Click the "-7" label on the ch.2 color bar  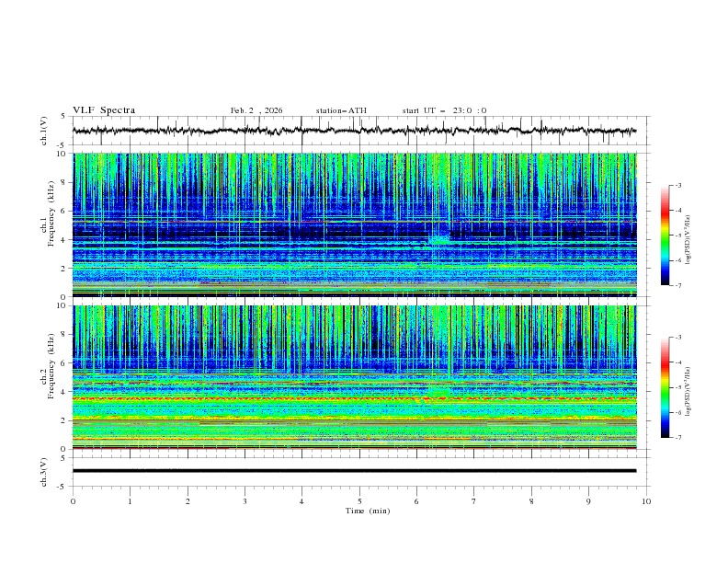(x=678, y=437)
